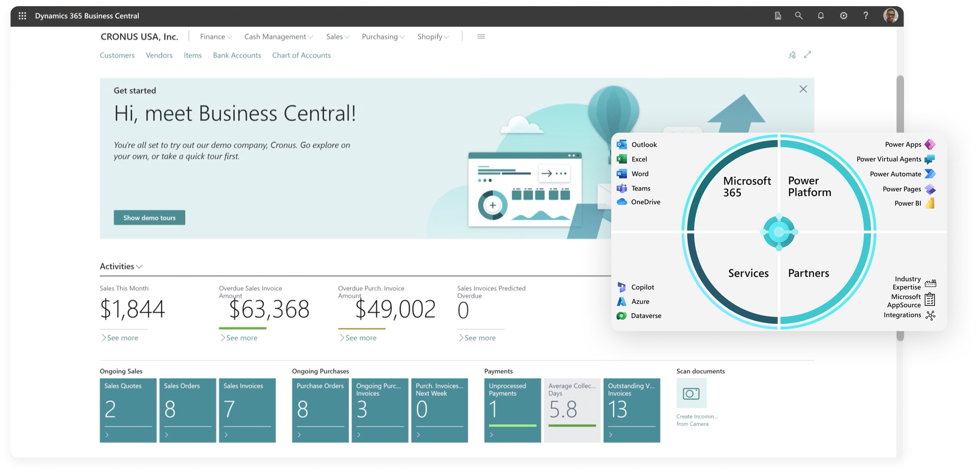
Task: Open the Purch. Invoices Next Week tile
Action: click(x=439, y=410)
